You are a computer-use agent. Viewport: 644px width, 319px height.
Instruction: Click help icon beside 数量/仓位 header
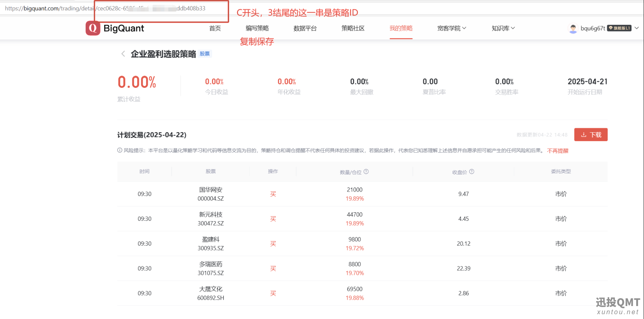366,172
